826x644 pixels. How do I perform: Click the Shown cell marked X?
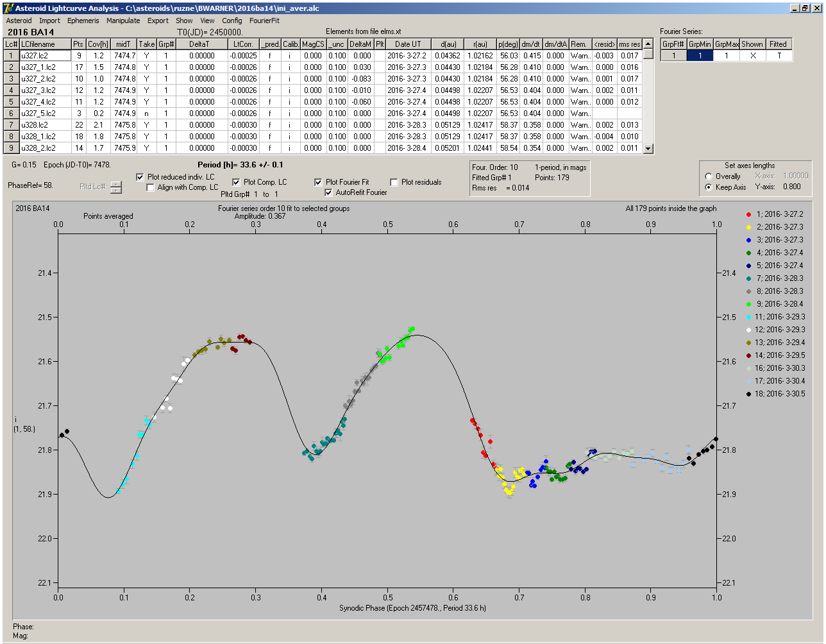752,56
